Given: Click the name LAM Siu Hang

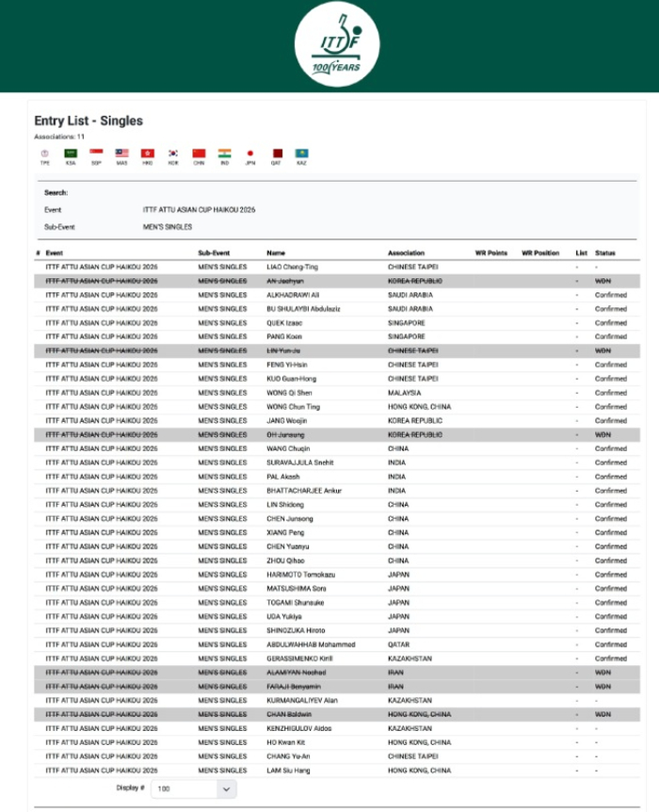Looking at the screenshot, I should click(288, 771).
